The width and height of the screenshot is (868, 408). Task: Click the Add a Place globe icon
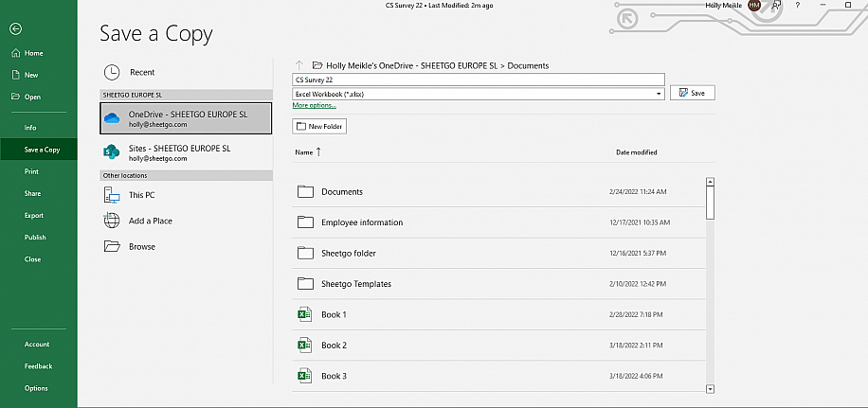(112, 221)
